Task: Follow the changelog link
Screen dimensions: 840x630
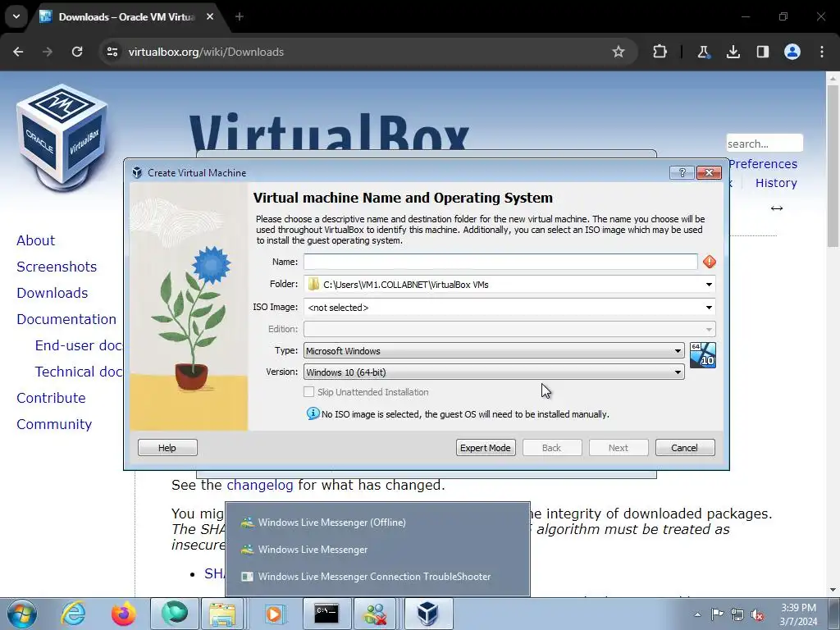Action: tap(260, 486)
